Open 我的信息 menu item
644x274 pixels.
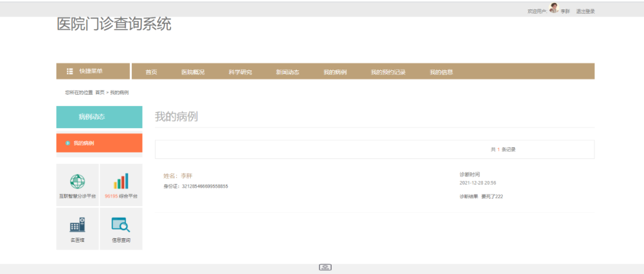pos(441,72)
